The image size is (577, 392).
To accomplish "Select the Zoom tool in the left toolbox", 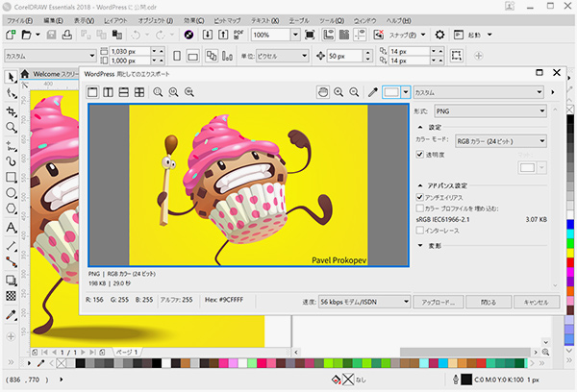I will (11, 127).
